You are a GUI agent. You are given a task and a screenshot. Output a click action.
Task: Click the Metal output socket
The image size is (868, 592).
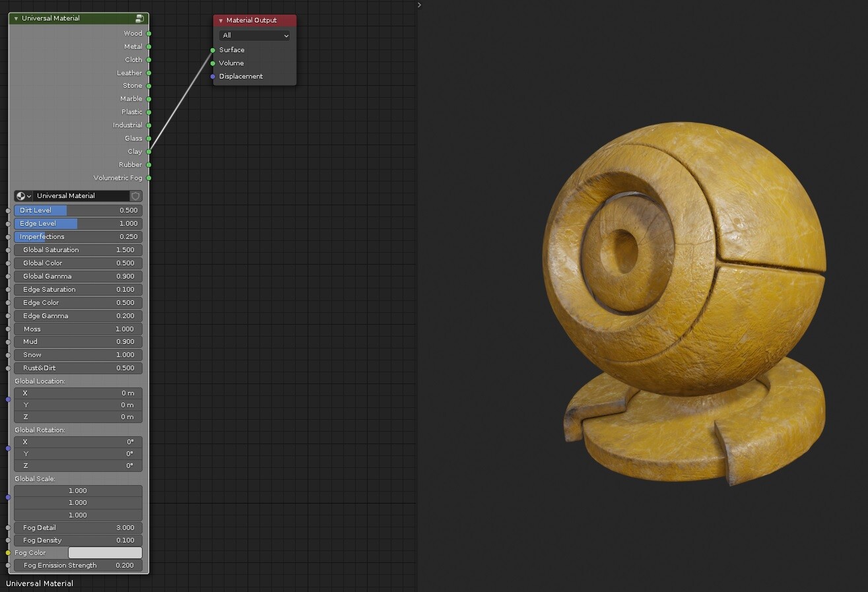(149, 46)
